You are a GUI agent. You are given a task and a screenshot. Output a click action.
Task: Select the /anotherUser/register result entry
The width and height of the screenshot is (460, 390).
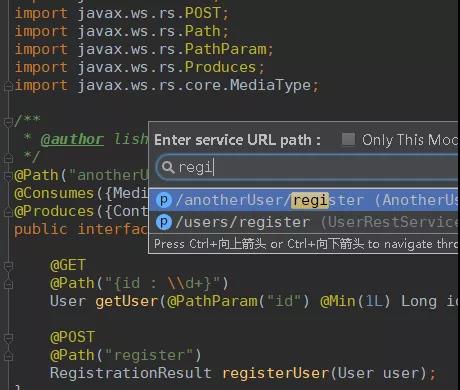(304, 200)
